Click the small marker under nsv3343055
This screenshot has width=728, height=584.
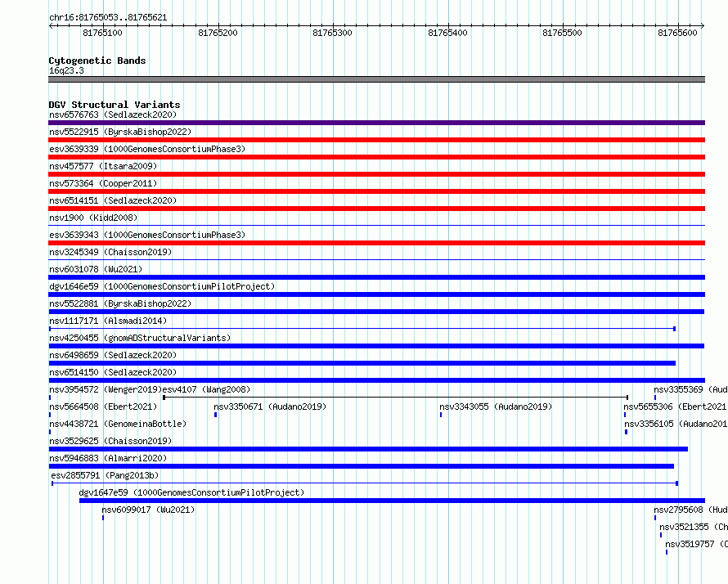tap(441, 415)
